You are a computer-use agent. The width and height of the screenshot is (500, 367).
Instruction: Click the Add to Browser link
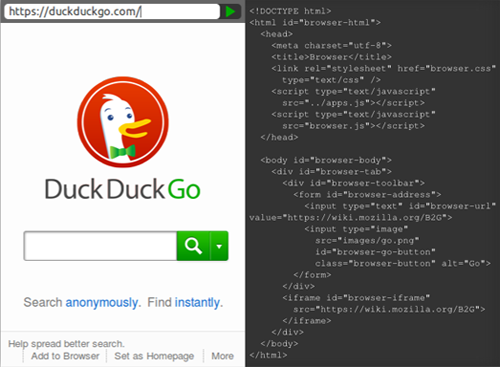[x=65, y=356]
